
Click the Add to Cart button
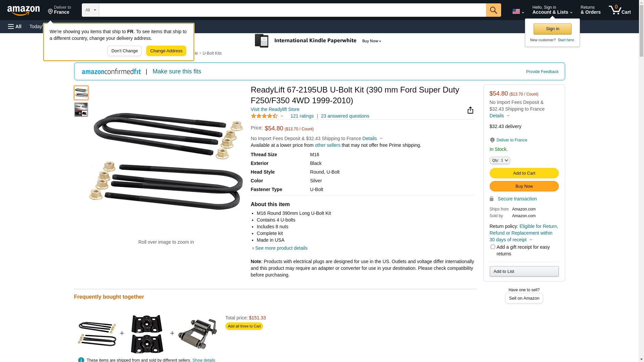[524, 173]
